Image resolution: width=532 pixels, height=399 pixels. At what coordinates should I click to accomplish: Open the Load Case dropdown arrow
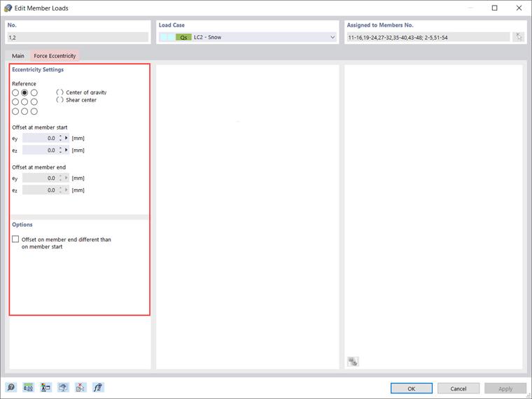332,37
